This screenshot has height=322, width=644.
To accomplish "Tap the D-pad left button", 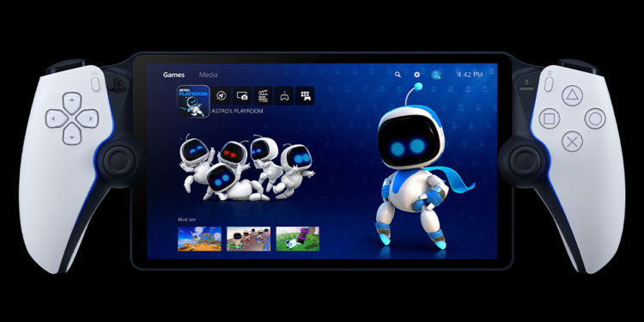I will pyautogui.click(x=56, y=118).
